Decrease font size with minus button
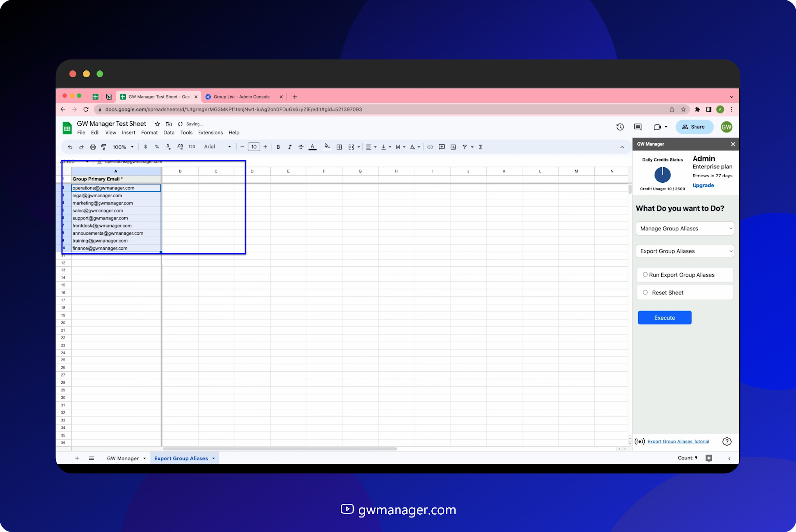The image size is (796, 532). (242, 147)
